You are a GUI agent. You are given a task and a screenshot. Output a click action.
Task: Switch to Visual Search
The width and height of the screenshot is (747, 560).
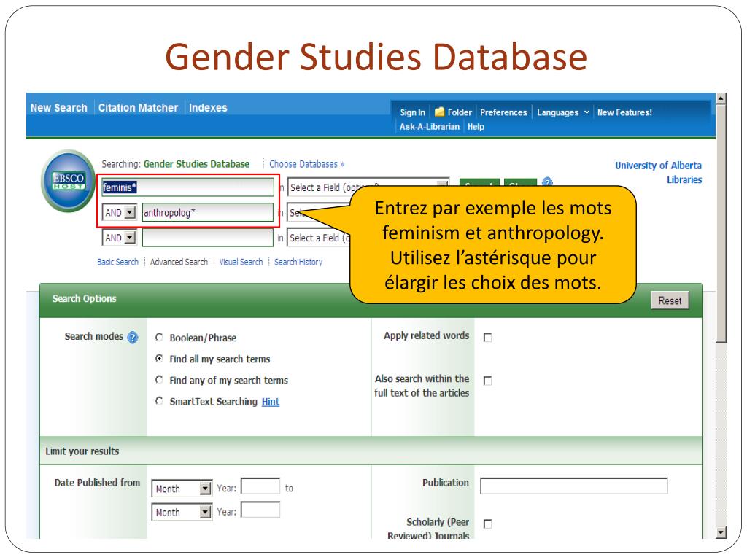[241, 262]
